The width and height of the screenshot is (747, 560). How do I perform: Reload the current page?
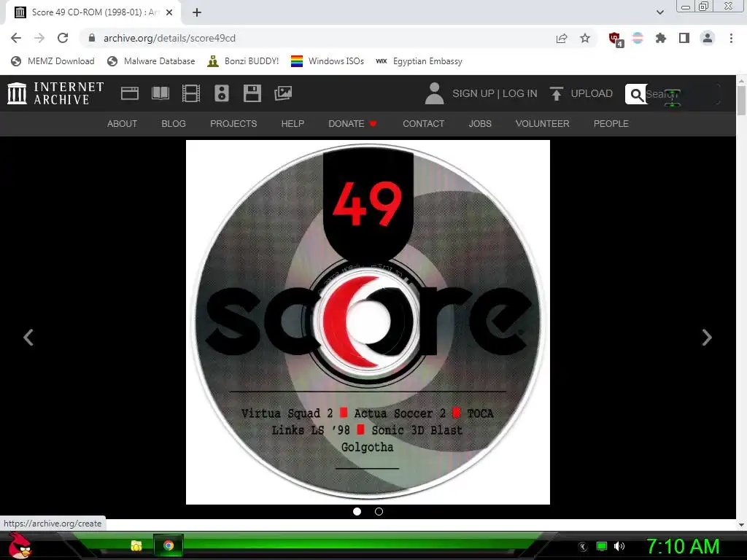[x=63, y=38]
